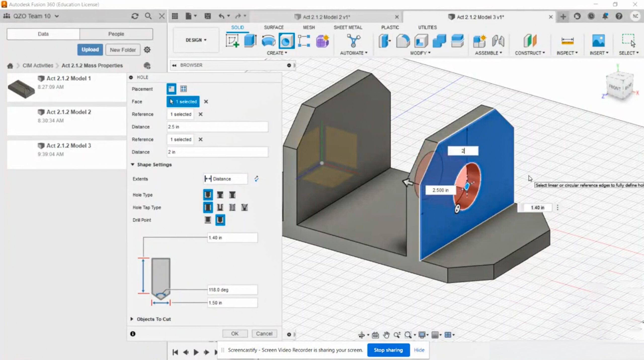Select the Extrude tool
The width and height of the screenshot is (644, 360).
point(250,41)
